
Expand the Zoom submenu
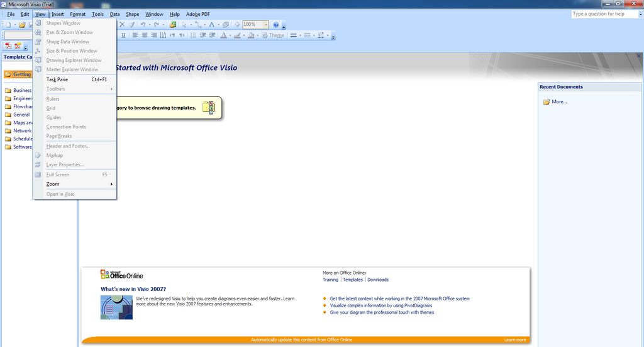(75, 184)
